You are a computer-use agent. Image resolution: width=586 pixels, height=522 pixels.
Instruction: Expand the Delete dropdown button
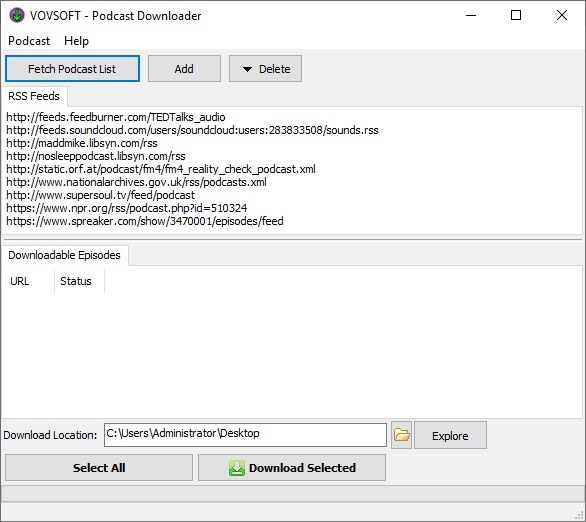pyautogui.click(x=265, y=69)
